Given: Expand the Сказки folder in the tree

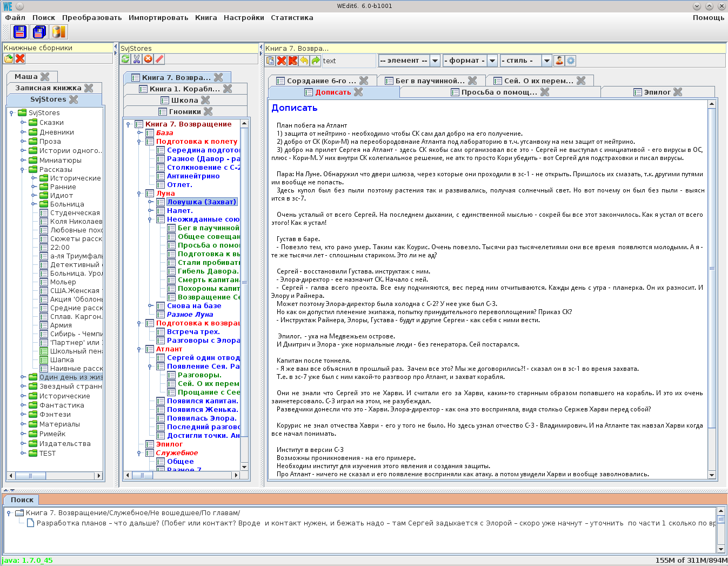Looking at the screenshot, I should click(23, 123).
